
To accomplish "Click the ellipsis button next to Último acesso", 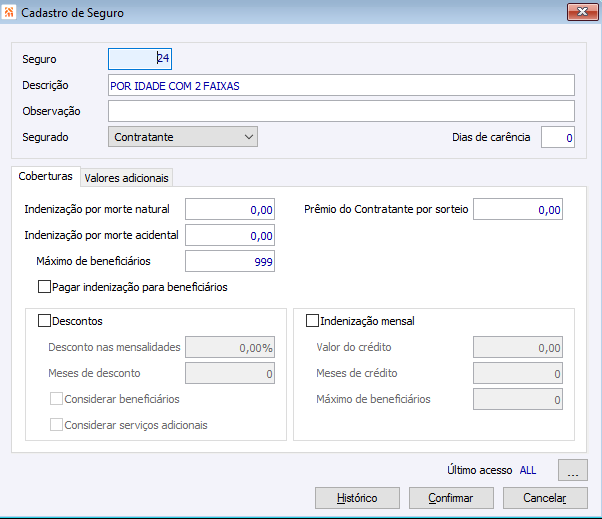I will coord(572,470).
